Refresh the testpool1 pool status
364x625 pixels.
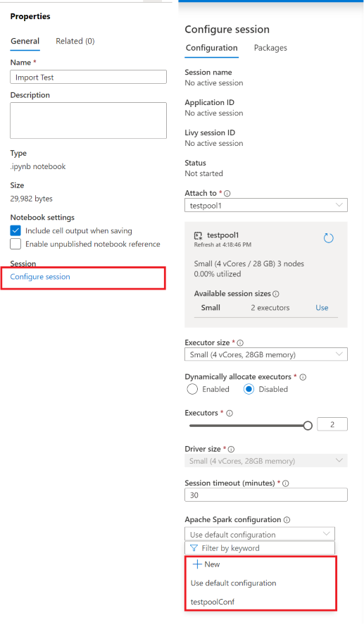tap(328, 238)
